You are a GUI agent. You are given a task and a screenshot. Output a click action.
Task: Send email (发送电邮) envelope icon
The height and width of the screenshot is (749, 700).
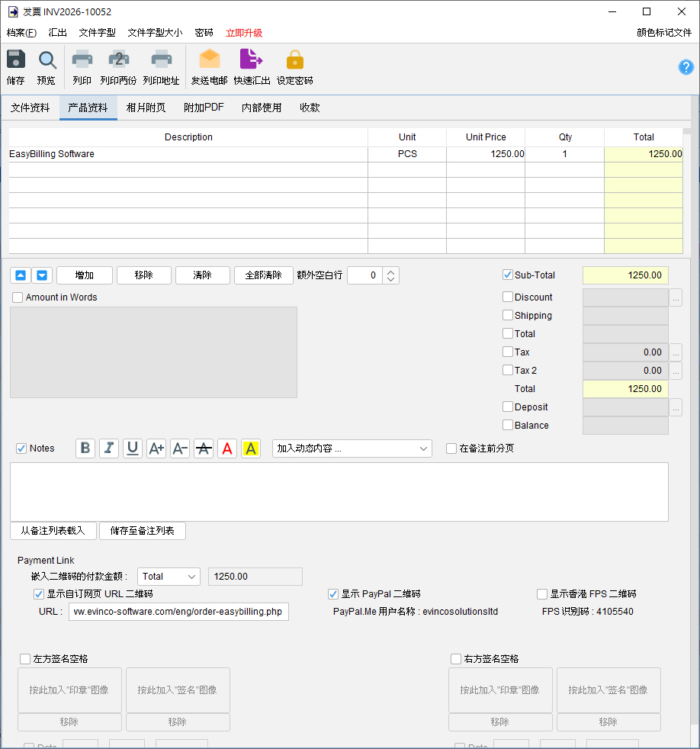point(209,59)
